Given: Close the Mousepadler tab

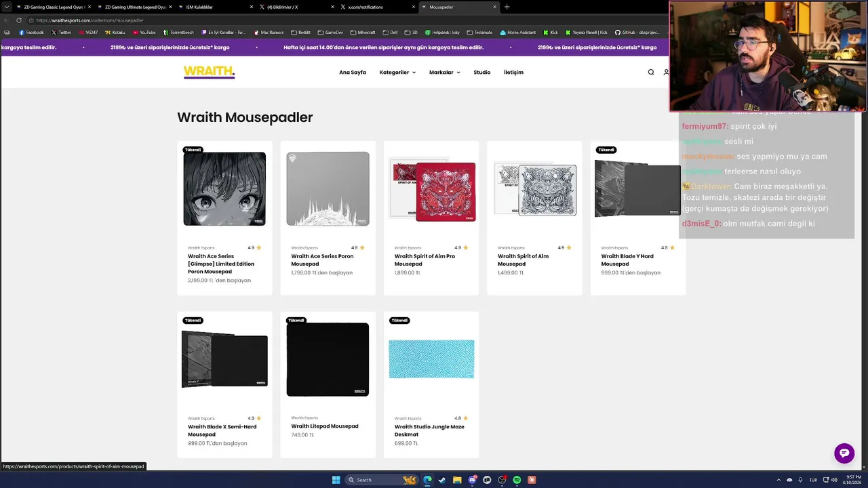Looking at the screenshot, I should coord(494,7).
